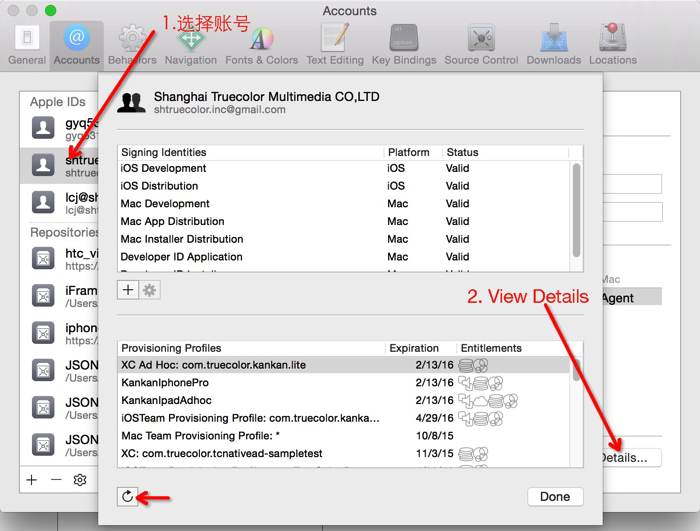Sort by the Expiration column header

click(421, 348)
